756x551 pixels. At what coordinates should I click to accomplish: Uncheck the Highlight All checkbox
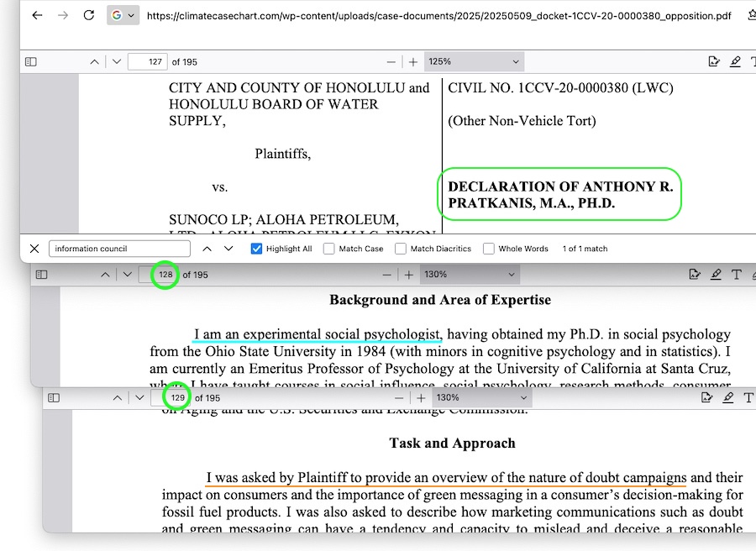tap(257, 249)
